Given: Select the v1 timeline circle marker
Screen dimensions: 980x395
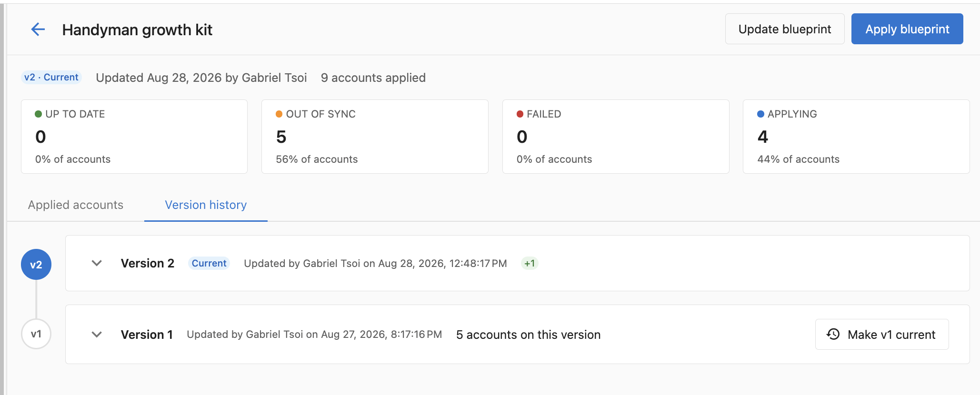Looking at the screenshot, I should [x=36, y=334].
